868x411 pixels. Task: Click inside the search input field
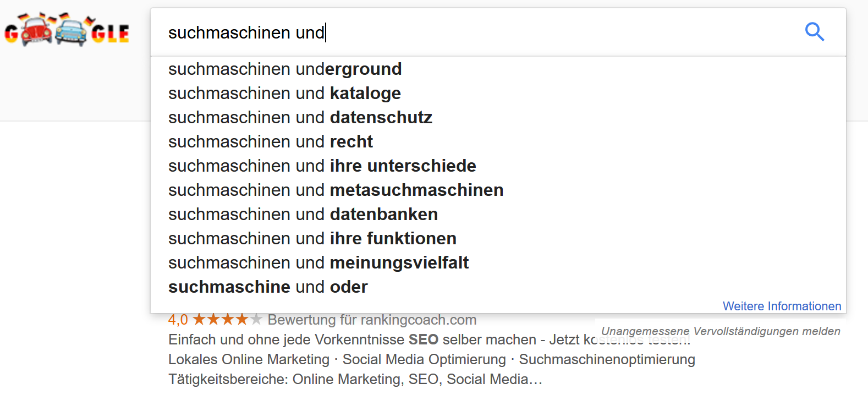click(385, 32)
